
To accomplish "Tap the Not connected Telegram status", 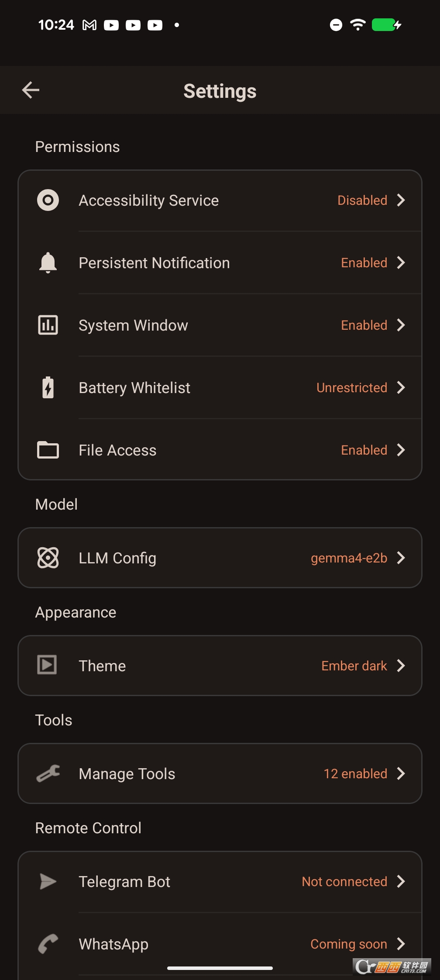I will coord(344,882).
